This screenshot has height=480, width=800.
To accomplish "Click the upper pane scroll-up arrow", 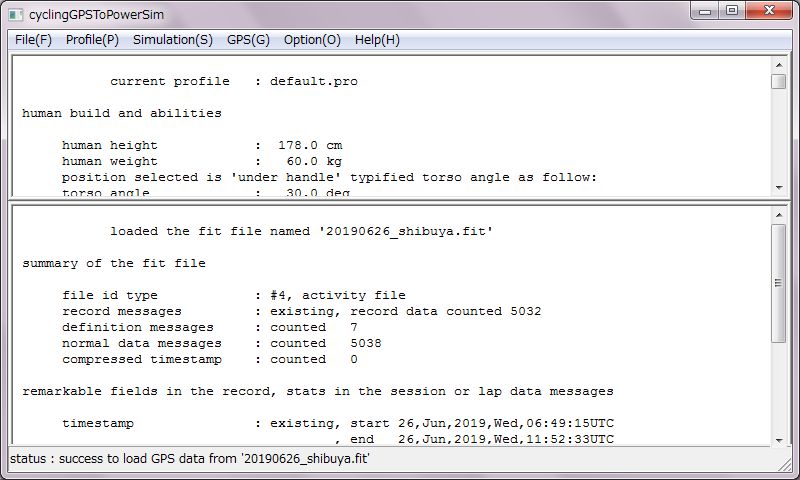I will tap(779, 65).
